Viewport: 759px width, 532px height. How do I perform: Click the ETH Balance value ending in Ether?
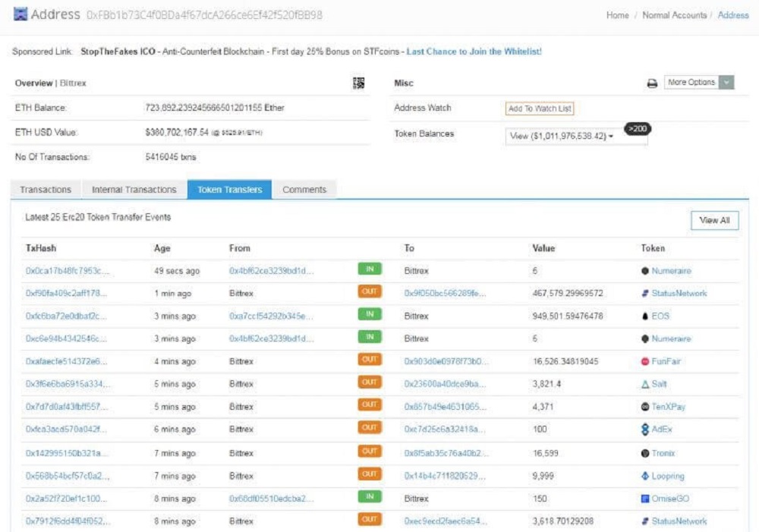point(215,108)
